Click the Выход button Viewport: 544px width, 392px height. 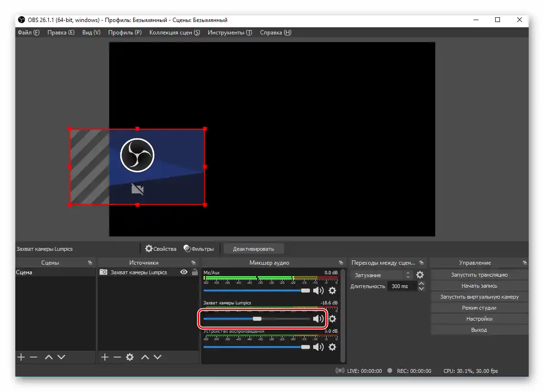click(x=479, y=330)
